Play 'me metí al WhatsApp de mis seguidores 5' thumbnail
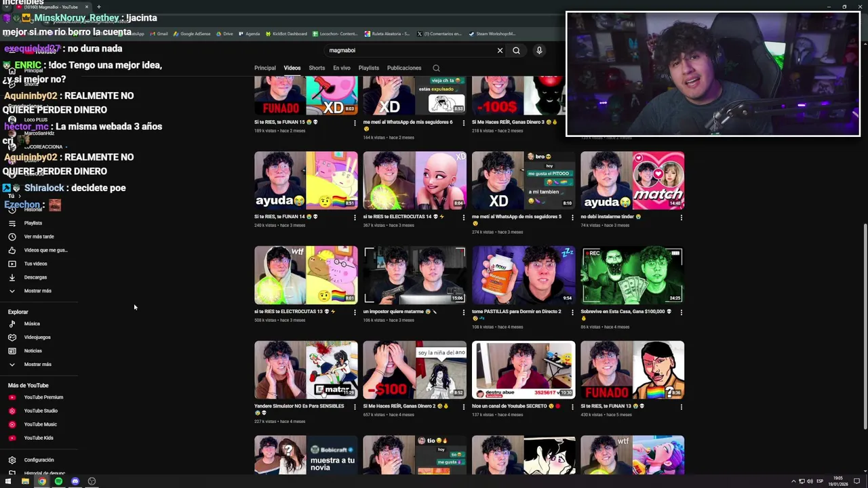868x488 pixels. [524, 180]
